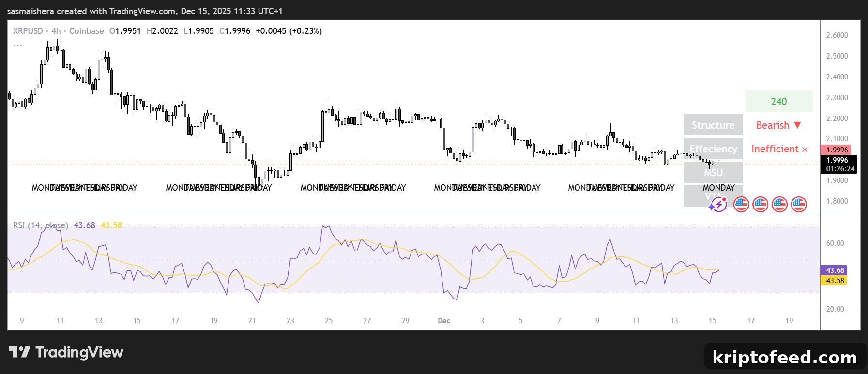Click the red 1.9996 price label

click(836, 150)
